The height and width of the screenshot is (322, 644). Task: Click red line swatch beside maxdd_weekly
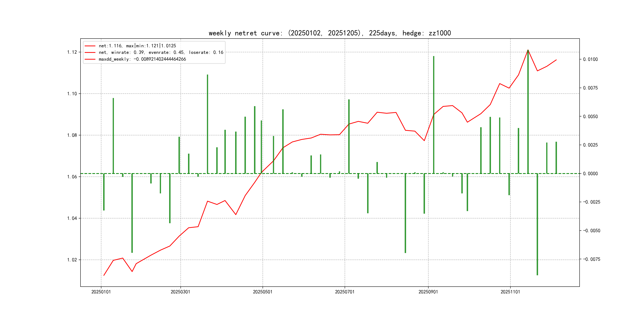coord(90,59)
